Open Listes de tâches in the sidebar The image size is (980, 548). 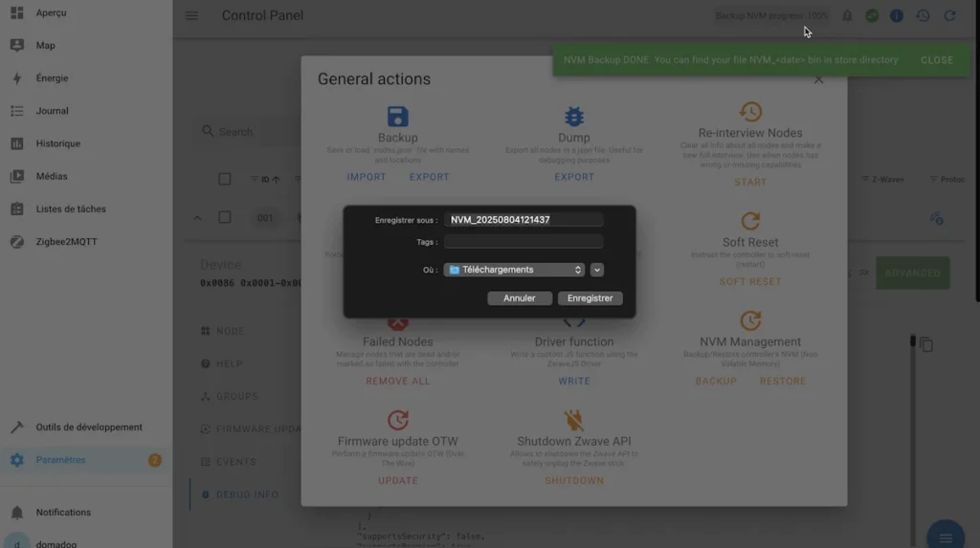click(86, 208)
